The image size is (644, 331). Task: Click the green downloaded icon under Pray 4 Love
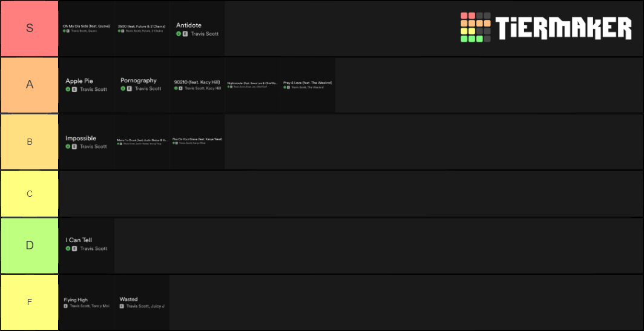click(284, 87)
